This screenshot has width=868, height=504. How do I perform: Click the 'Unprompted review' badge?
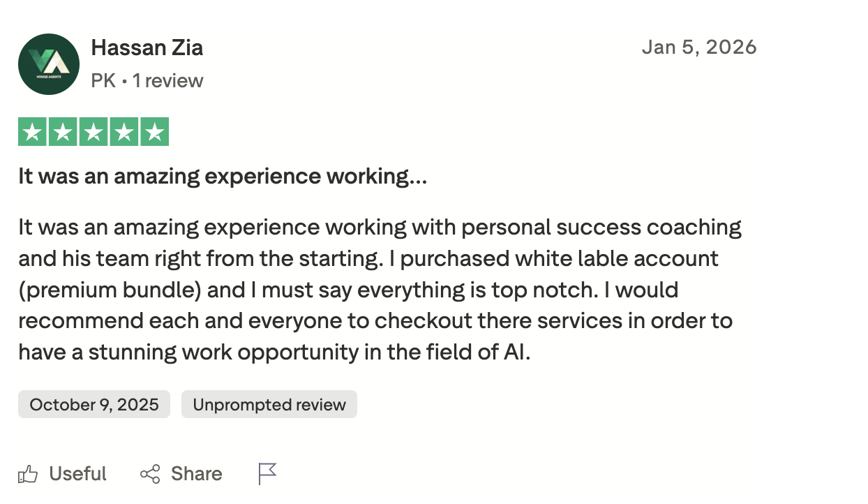coord(269,404)
